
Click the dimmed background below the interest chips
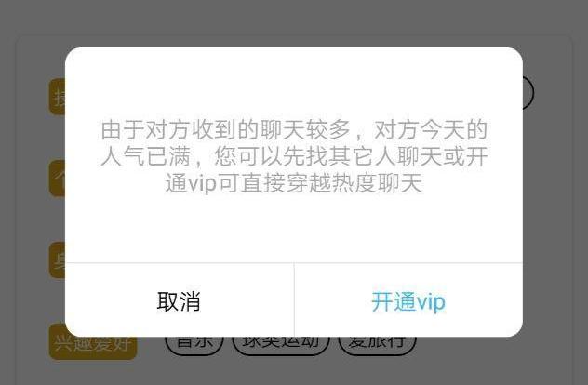(x=294, y=372)
